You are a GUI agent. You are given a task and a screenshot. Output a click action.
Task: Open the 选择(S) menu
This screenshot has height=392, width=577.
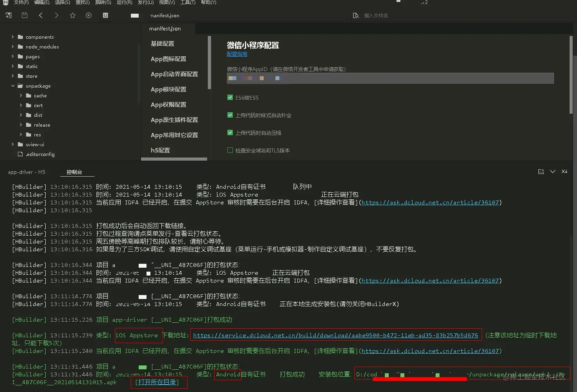pos(63,2)
